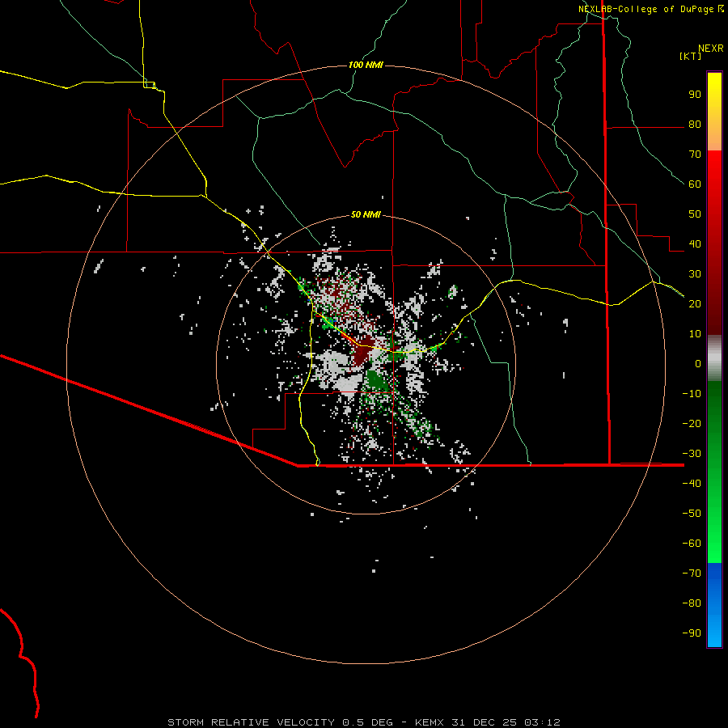Click the 10 value on the velocity scale
The image size is (728, 728).
coord(695,334)
